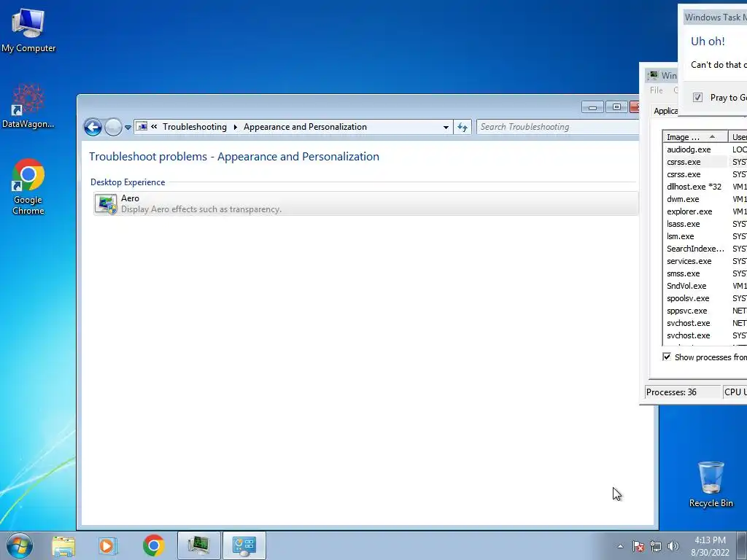
Task: Maximize the Troubleshooting window
Action: [616, 107]
